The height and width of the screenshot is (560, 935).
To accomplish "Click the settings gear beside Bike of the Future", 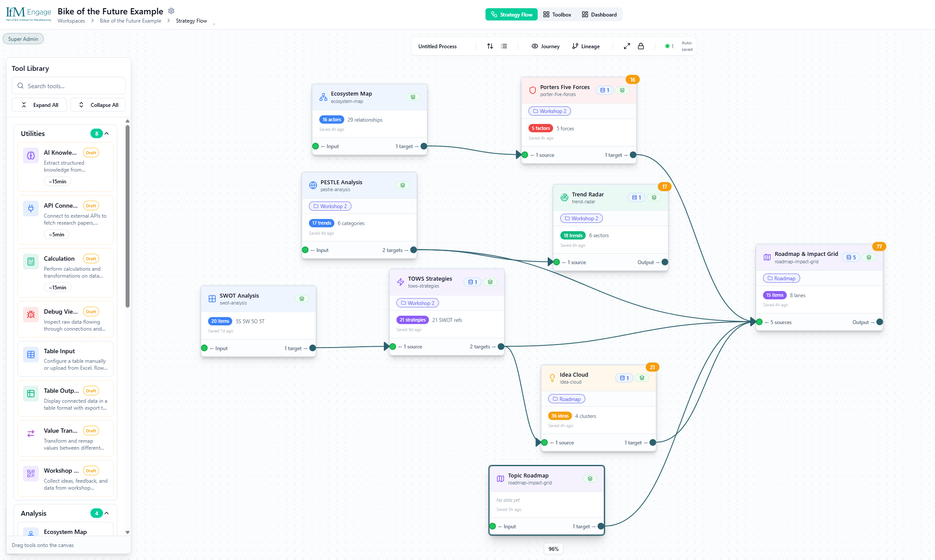I will point(171,11).
